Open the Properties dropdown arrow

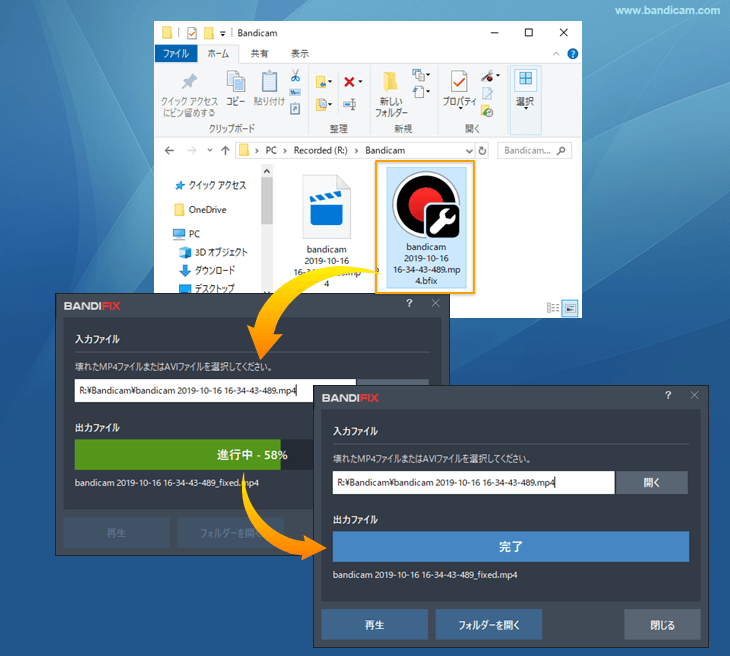point(460,109)
